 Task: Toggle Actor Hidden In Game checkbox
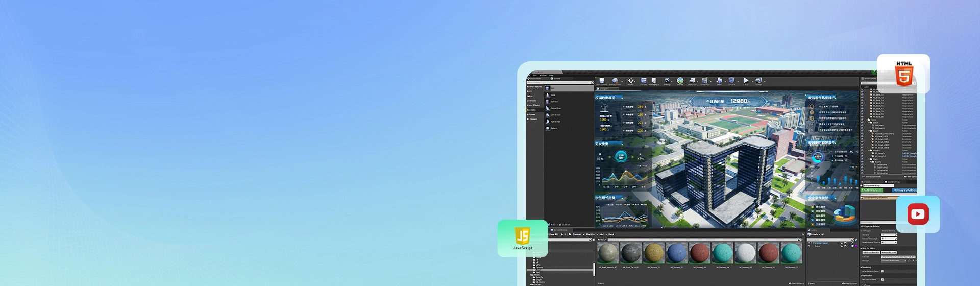(883, 271)
